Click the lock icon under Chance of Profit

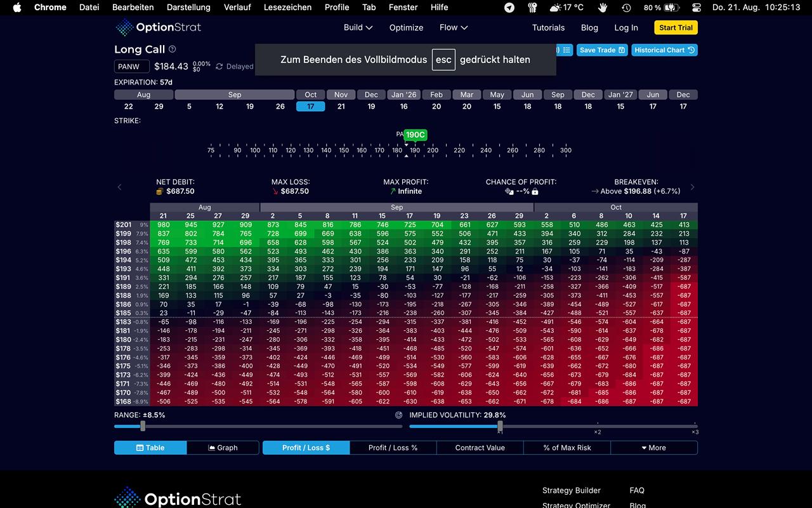(535, 191)
